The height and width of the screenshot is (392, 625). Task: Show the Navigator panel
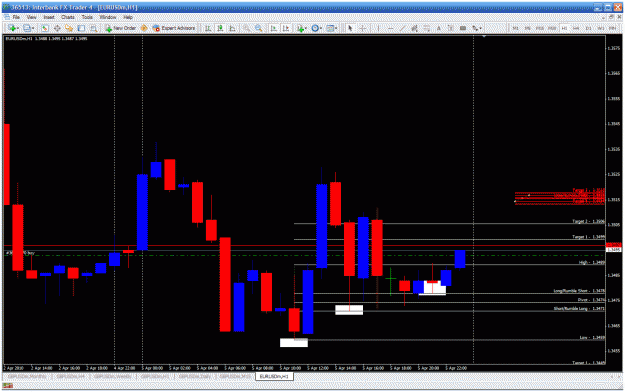(x=69, y=28)
